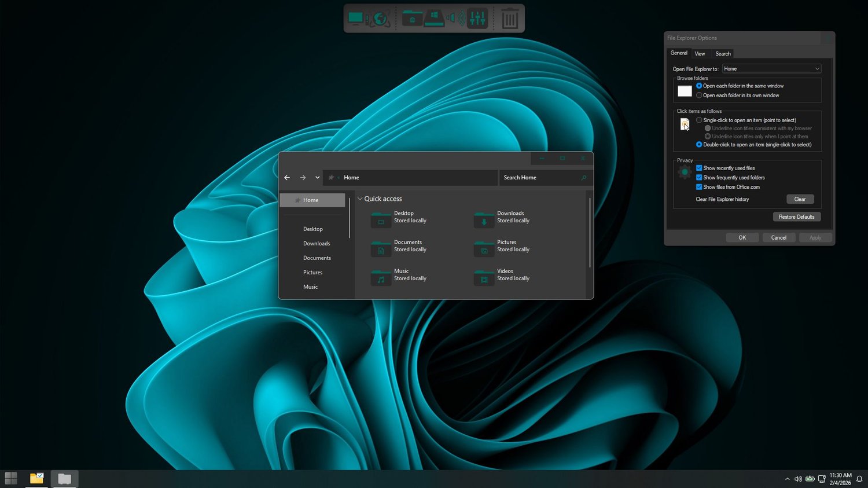Open the Recycle Bin trash icon in the dock

509,19
